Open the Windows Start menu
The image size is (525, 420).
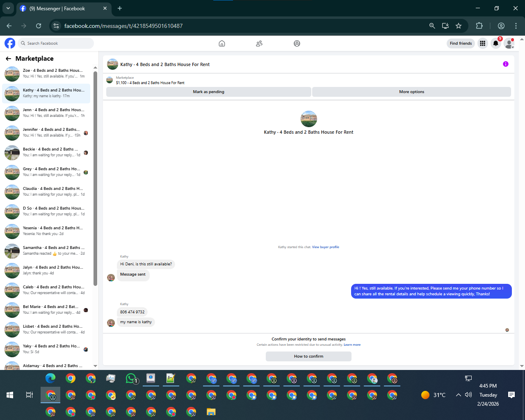pos(10,395)
